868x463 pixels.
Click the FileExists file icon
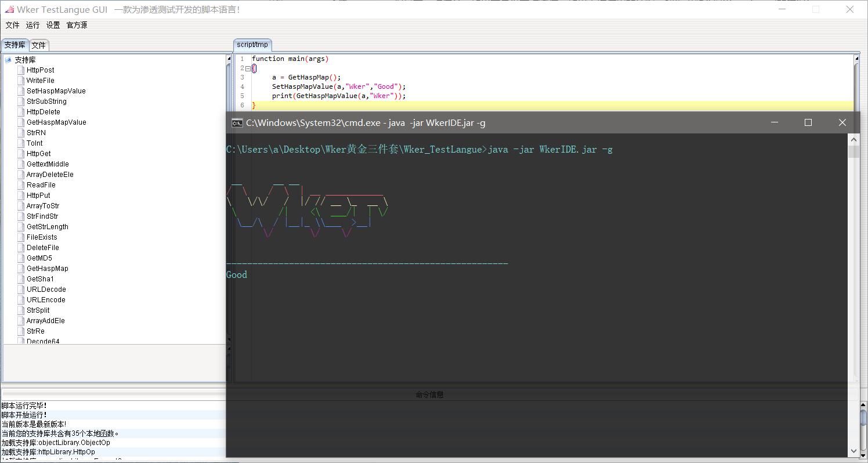[21, 237]
